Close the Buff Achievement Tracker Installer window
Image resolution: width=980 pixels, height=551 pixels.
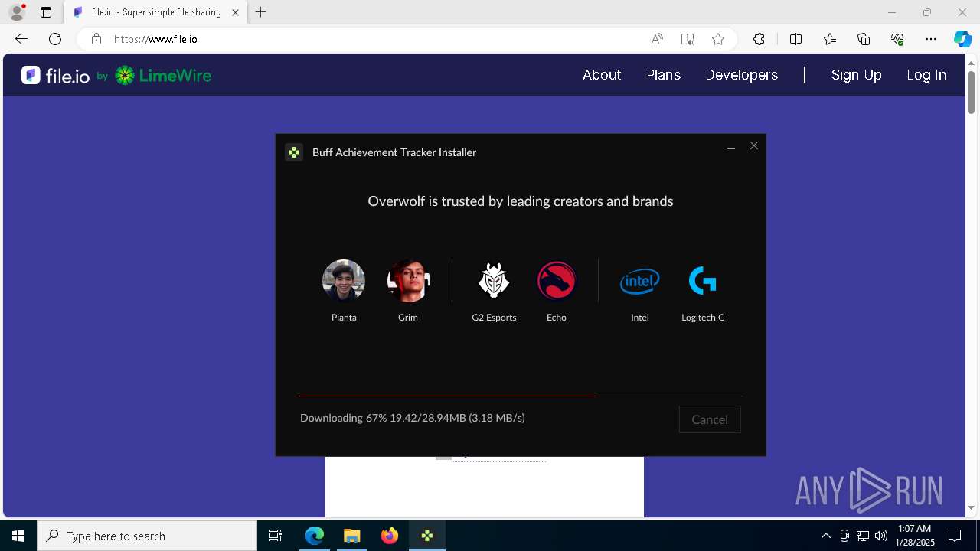click(754, 145)
